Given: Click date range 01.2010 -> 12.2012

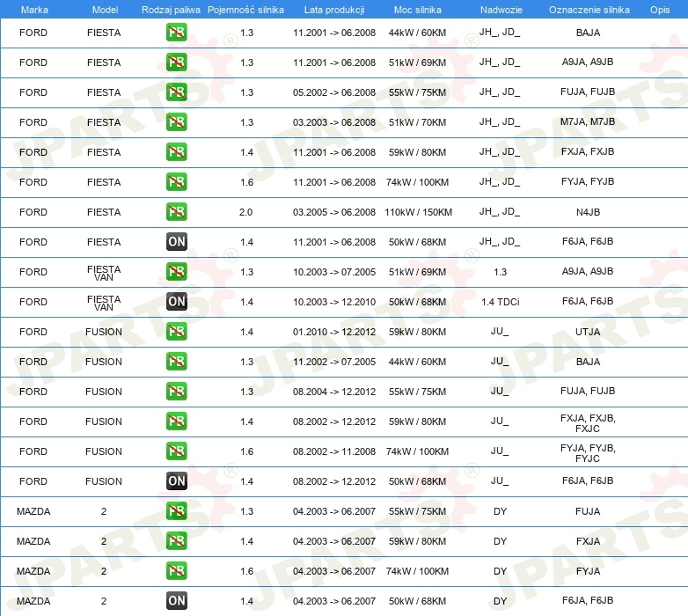Looking at the screenshot, I should point(334,332).
